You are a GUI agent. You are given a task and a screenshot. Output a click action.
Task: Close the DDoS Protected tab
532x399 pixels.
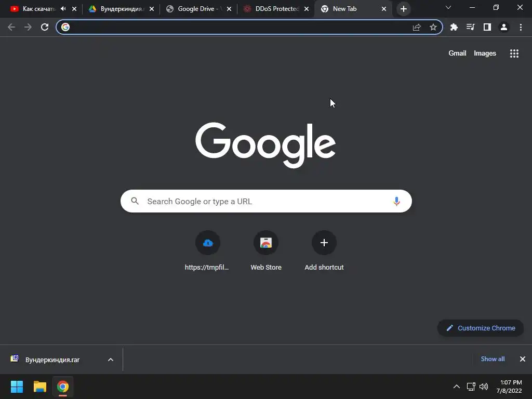(307, 9)
